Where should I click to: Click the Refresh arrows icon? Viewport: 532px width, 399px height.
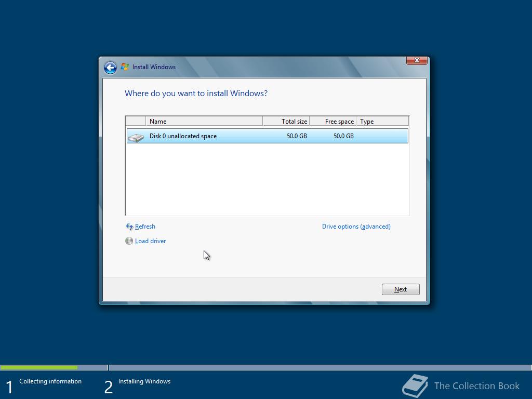click(129, 227)
